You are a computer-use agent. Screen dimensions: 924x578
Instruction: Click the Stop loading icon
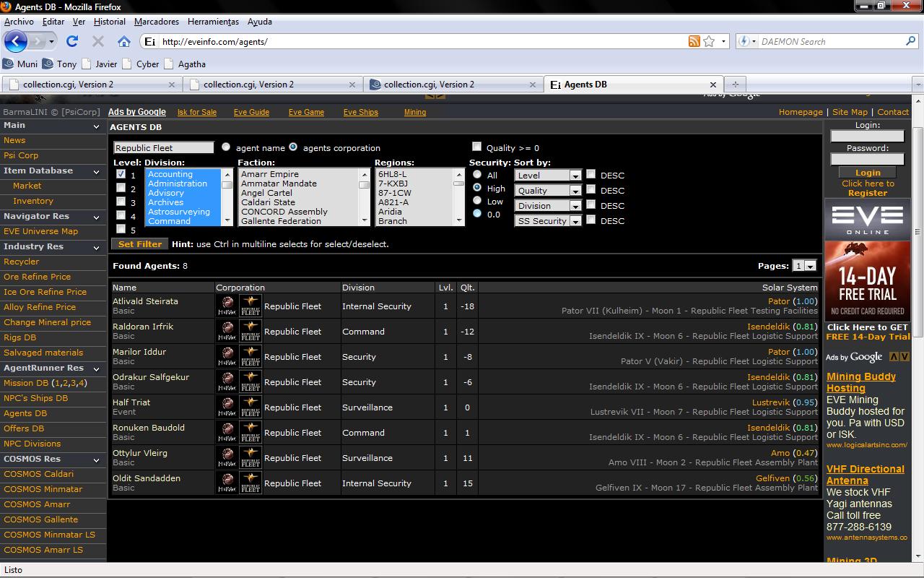click(98, 41)
